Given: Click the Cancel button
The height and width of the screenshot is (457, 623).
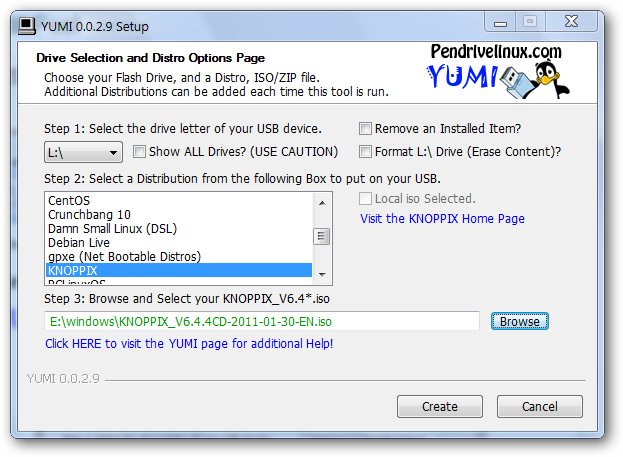Looking at the screenshot, I should click(540, 406).
